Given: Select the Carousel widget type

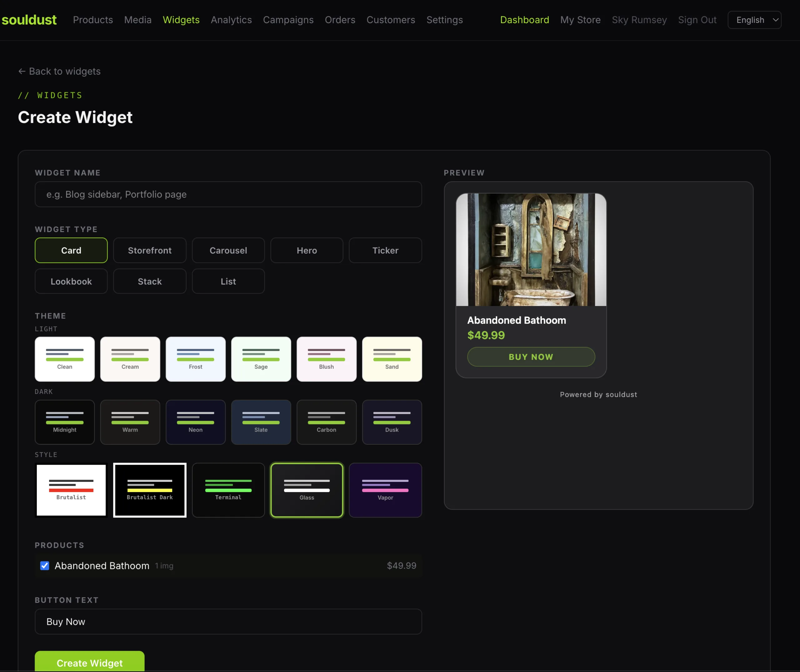Looking at the screenshot, I should (228, 250).
